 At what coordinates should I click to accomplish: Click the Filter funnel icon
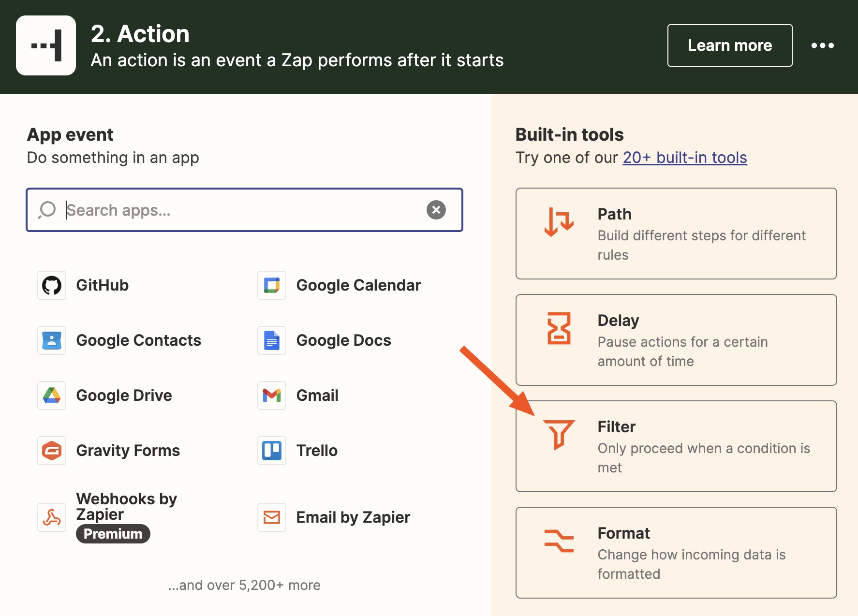coord(559,435)
